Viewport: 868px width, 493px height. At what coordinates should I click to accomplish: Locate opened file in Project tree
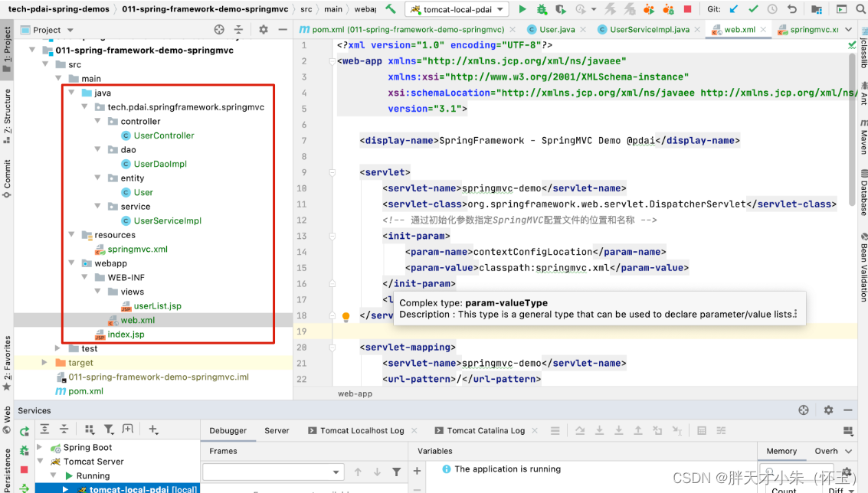(x=219, y=30)
